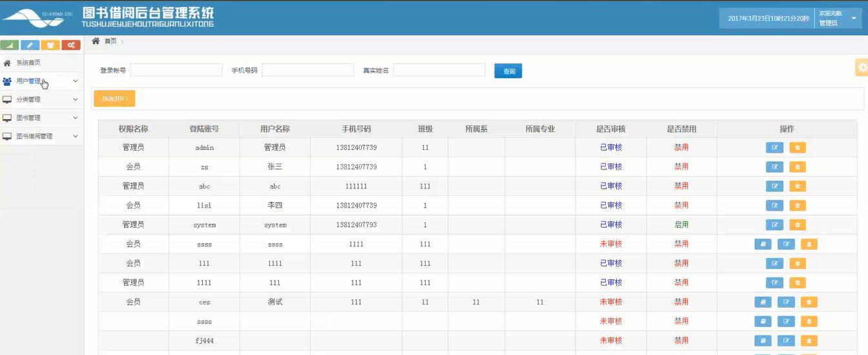Edit the admin user row
Viewport: 868px width, 355px height.
point(774,147)
